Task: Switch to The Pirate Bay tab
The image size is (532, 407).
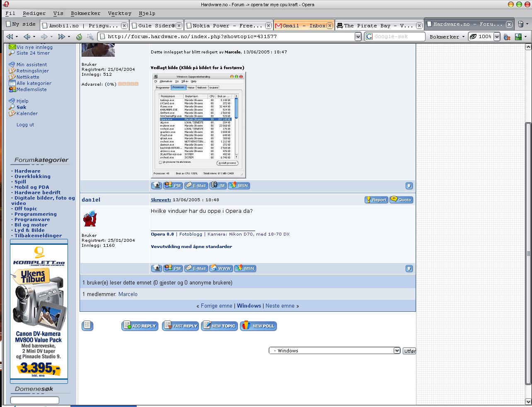Action: [379, 25]
